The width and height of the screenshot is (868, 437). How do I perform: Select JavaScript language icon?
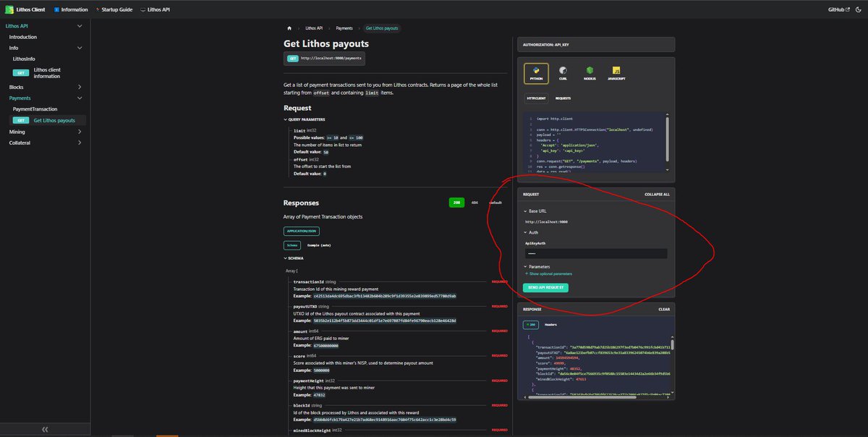tap(616, 73)
